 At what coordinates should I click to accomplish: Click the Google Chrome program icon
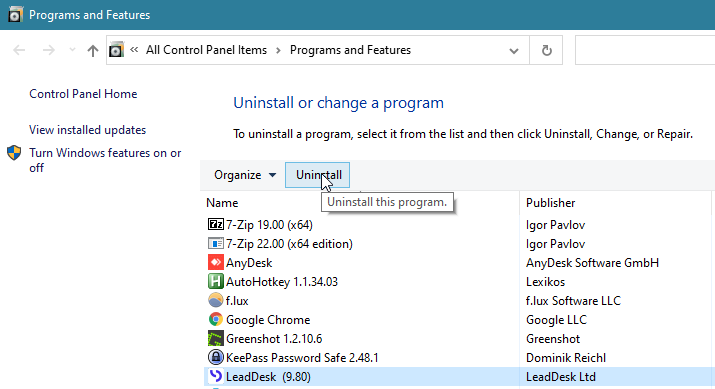tap(216, 319)
